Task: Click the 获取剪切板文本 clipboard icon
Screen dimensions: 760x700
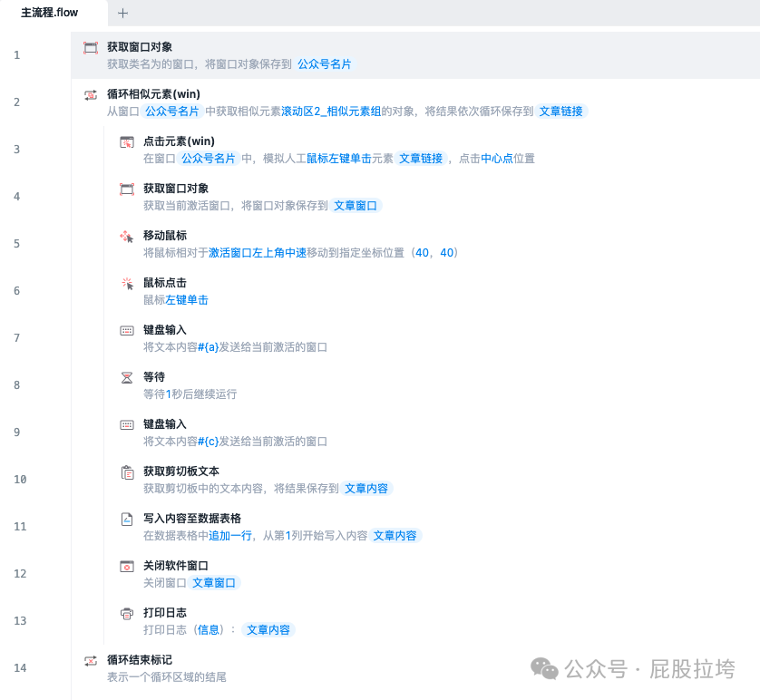Action: click(x=127, y=472)
